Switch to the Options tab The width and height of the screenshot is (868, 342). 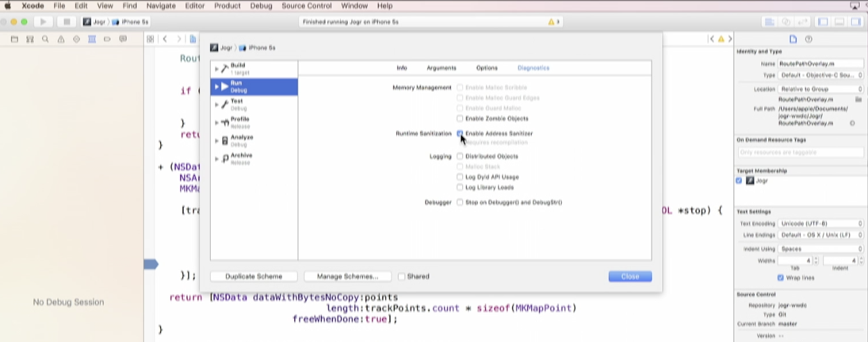487,68
